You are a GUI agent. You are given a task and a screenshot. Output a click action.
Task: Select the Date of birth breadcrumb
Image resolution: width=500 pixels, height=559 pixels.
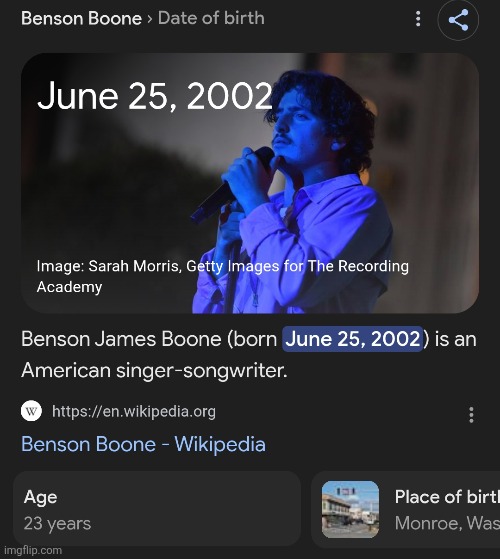click(x=211, y=18)
